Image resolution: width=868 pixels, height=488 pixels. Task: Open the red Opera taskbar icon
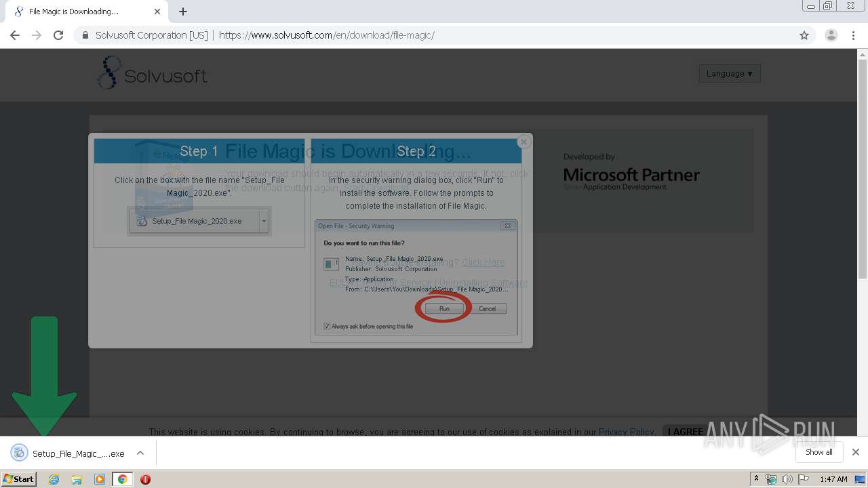[x=145, y=479]
